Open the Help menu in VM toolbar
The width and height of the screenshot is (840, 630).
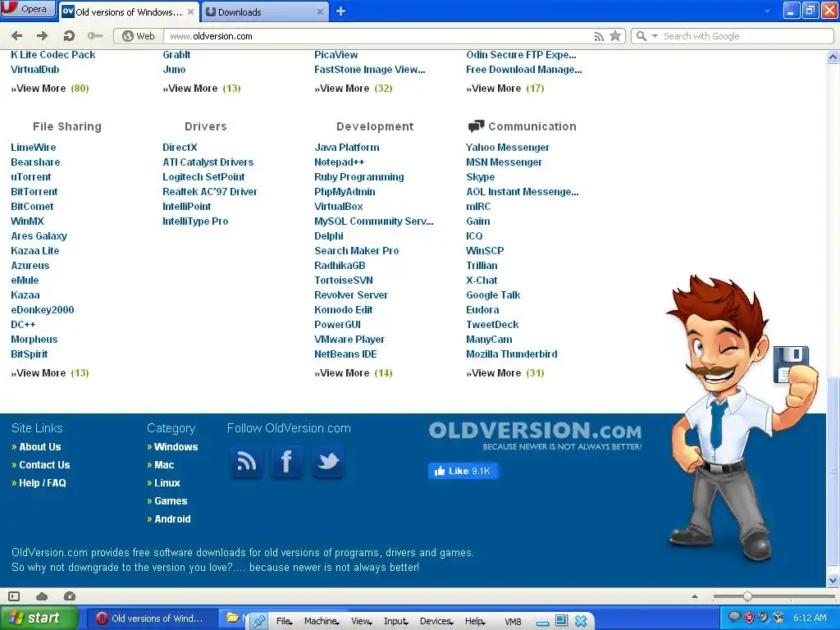click(475, 621)
